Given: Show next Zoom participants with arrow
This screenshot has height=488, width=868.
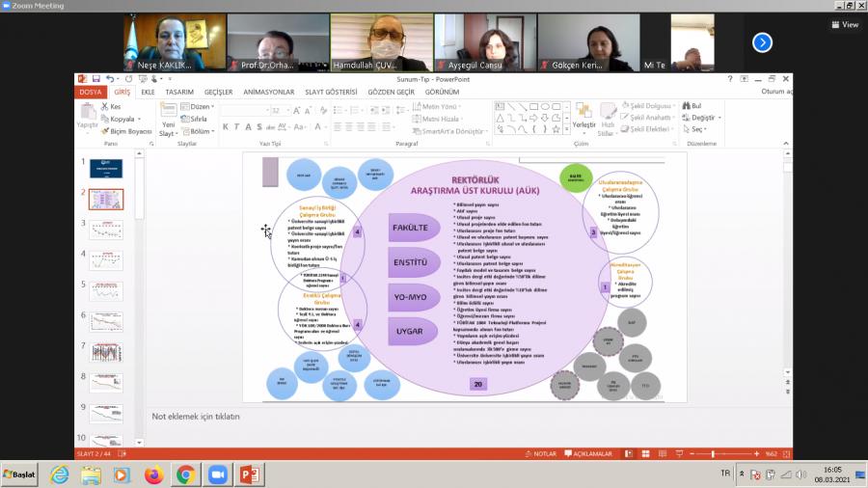Looking at the screenshot, I should tap(762, 42).
